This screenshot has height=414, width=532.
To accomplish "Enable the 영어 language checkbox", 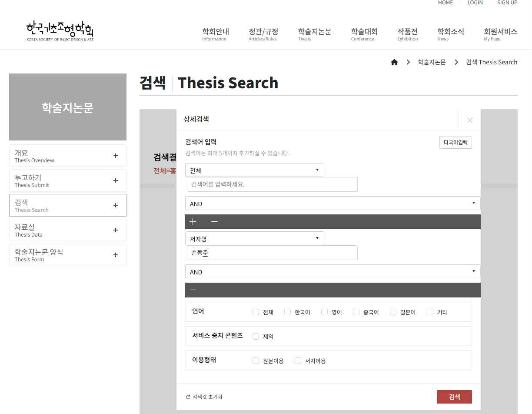I will click(324, 312).
